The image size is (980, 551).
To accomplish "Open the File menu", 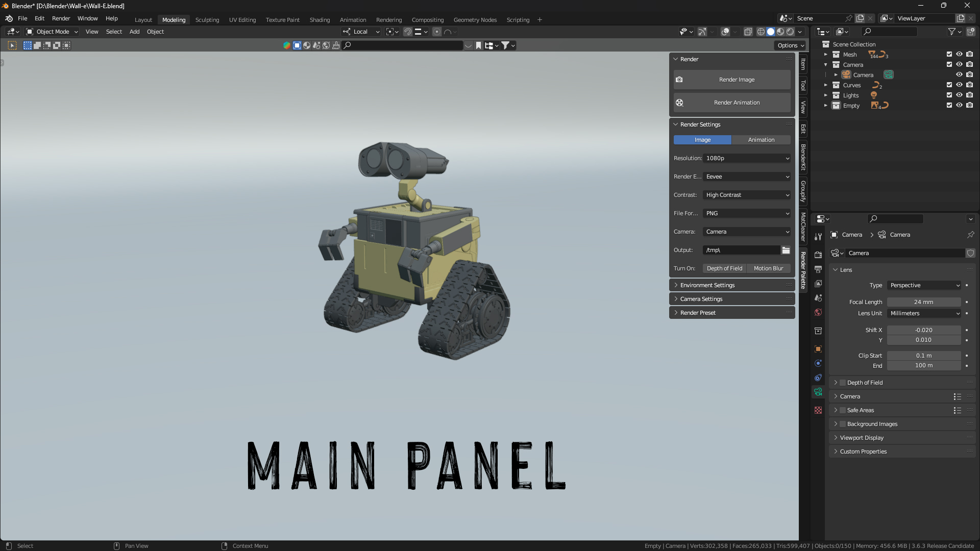I will click(x=22, y=18).
